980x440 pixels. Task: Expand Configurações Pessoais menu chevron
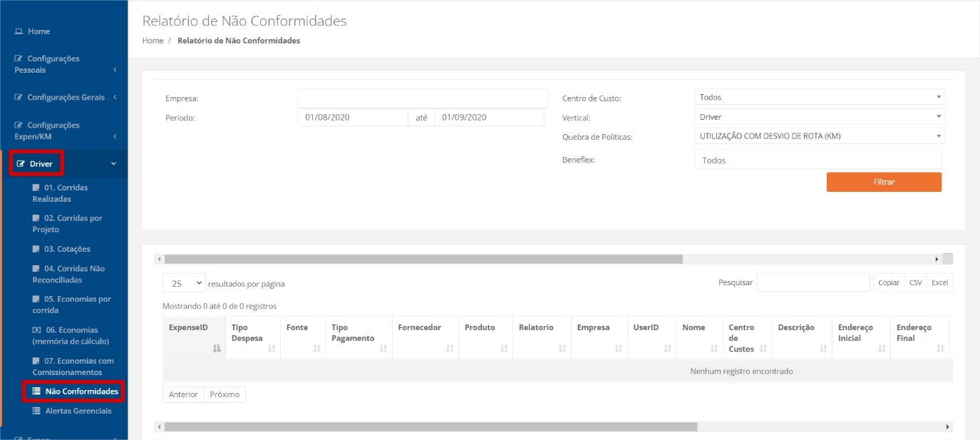tap(115, 70)
